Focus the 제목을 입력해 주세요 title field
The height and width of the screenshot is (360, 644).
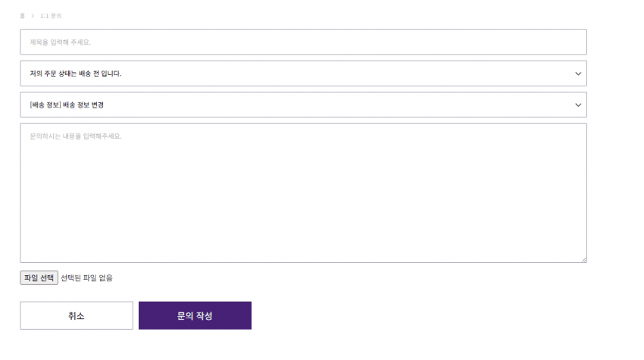click(303, 42)
